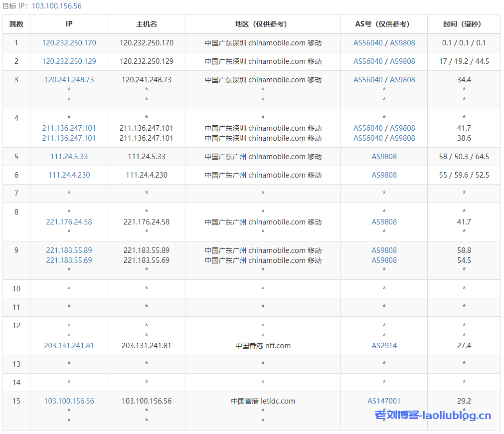The height and width of the screenshot is (434, 504).
Task: Click the blue IP link 111.24.5.33
Action: coord(69,157)
